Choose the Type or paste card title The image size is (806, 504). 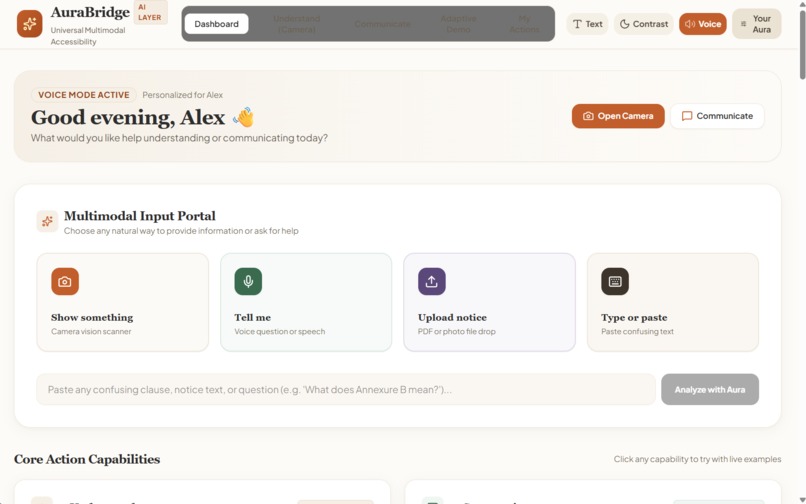(634, 317)
